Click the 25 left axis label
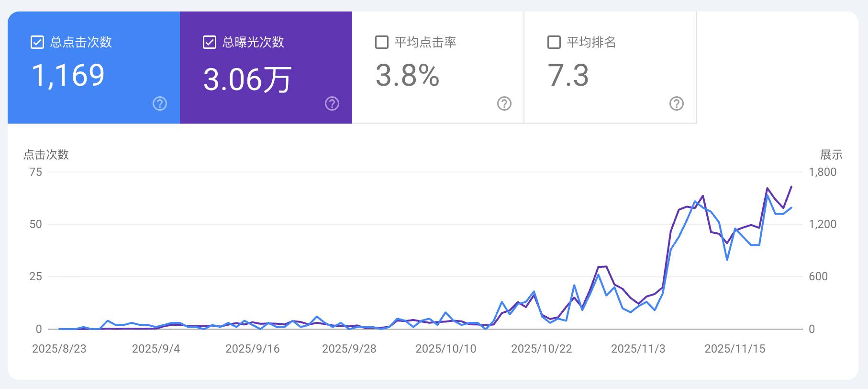The height and width of the screenshot is (389, 868). (x=36, y=276)
